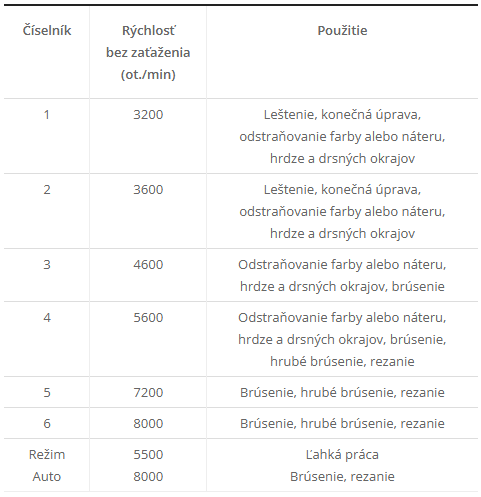
Task: Select the 3600 speed cell
Action: [x=148, y=190]
